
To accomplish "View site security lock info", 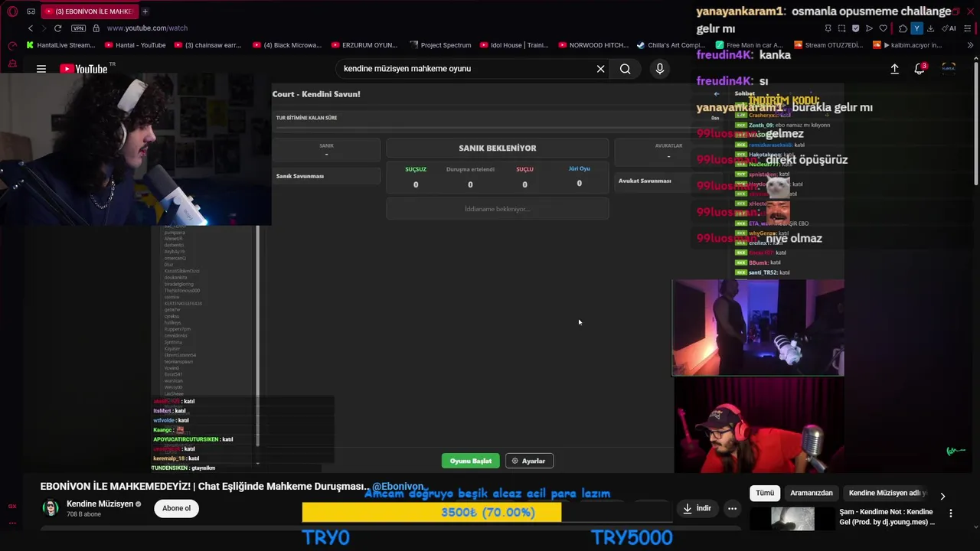I will pos(96,28).
